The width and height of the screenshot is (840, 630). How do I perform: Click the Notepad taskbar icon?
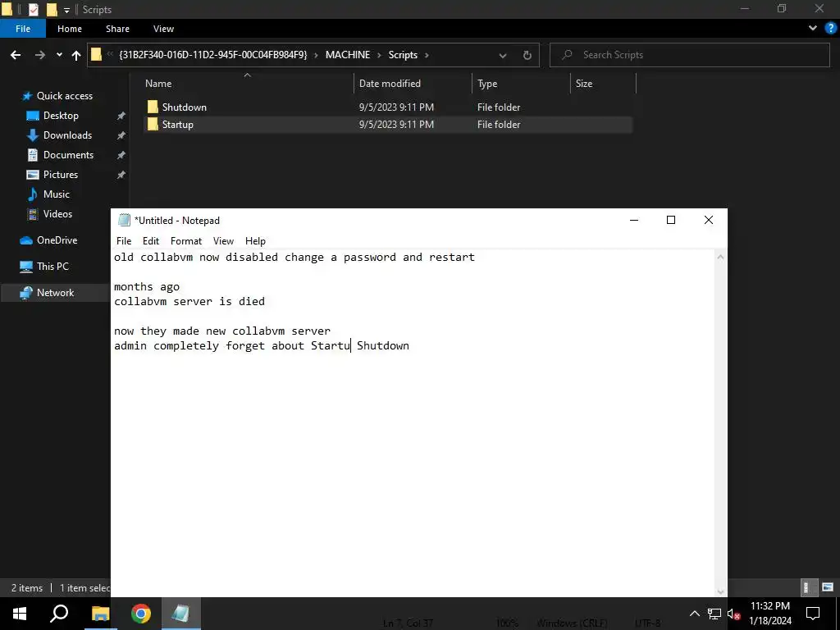click(x=180, y=614)
